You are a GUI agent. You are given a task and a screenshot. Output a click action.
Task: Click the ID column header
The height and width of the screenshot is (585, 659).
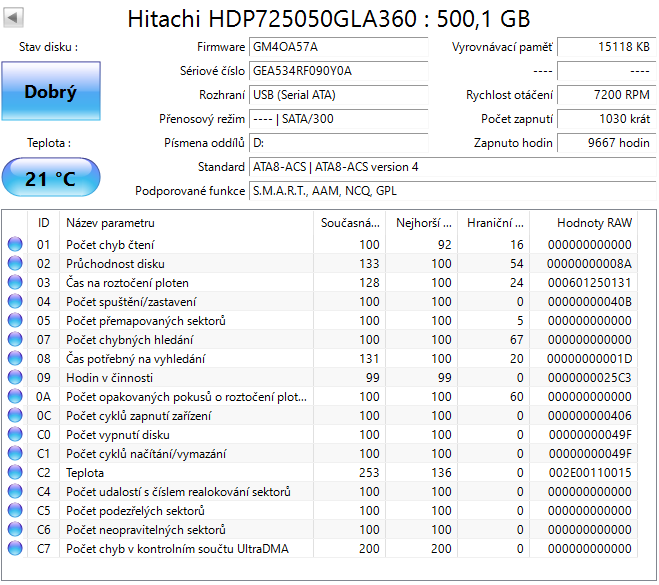tap(43, 223)
